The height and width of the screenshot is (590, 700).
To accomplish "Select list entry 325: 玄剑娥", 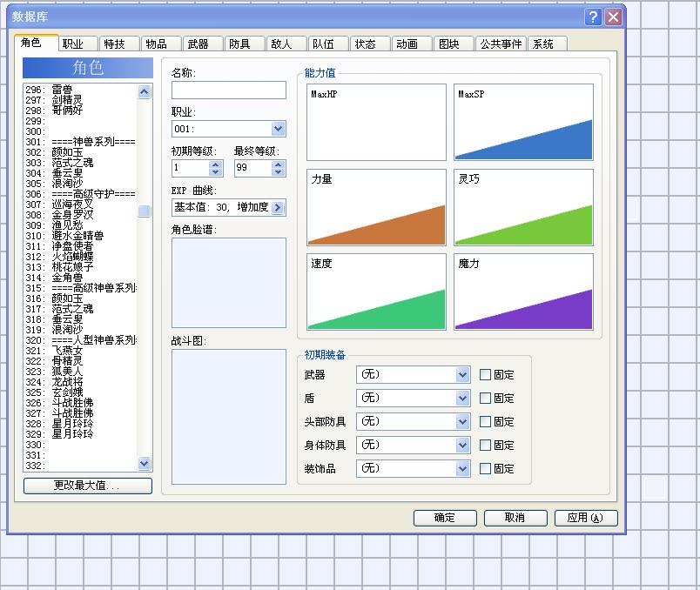I will click(x=81, y=392).
